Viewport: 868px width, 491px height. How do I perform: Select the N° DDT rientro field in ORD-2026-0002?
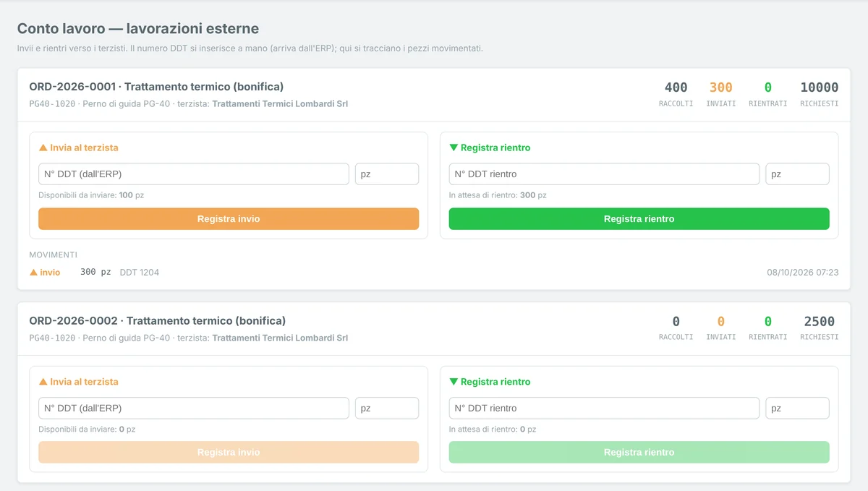point(605,408)
